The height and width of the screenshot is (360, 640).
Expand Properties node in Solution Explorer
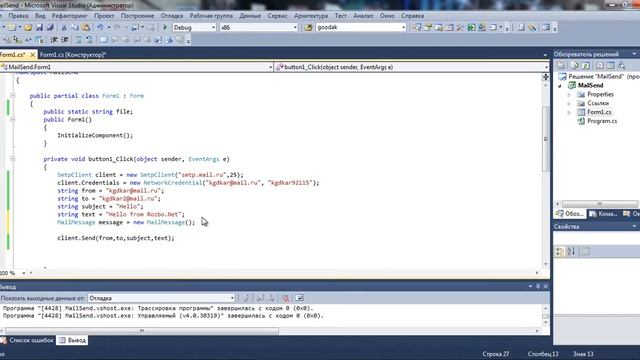coord(569,95)
